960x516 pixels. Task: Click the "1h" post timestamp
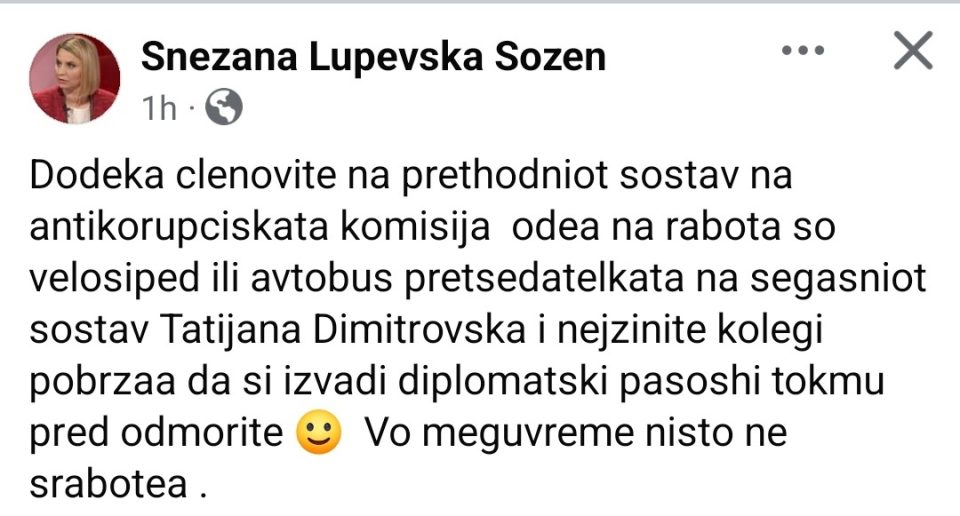159,108
